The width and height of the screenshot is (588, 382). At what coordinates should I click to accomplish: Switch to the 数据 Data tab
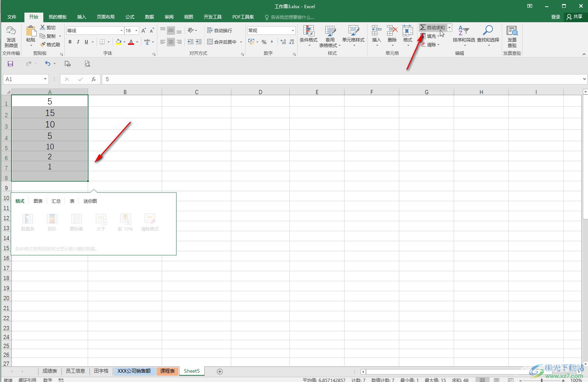tap(149, 17)
